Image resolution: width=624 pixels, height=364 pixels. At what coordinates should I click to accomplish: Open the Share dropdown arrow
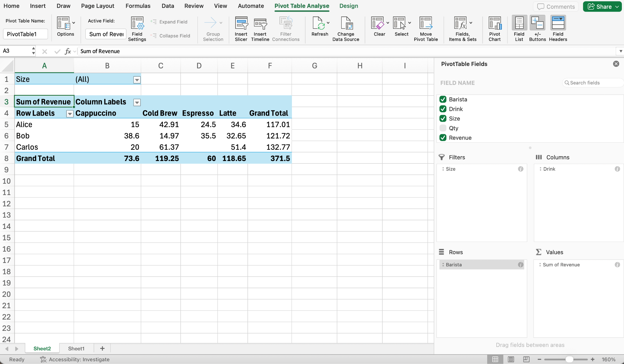click(x=617, y=7)
